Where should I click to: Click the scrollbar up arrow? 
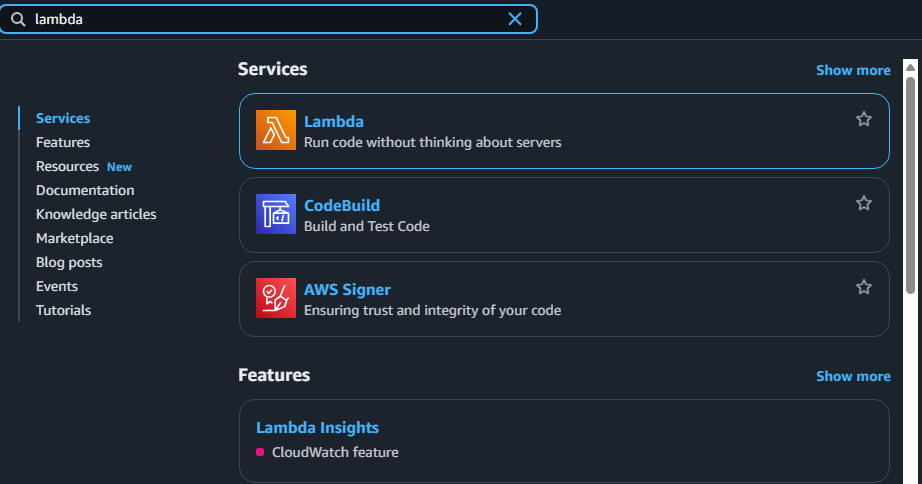(910, 67)
